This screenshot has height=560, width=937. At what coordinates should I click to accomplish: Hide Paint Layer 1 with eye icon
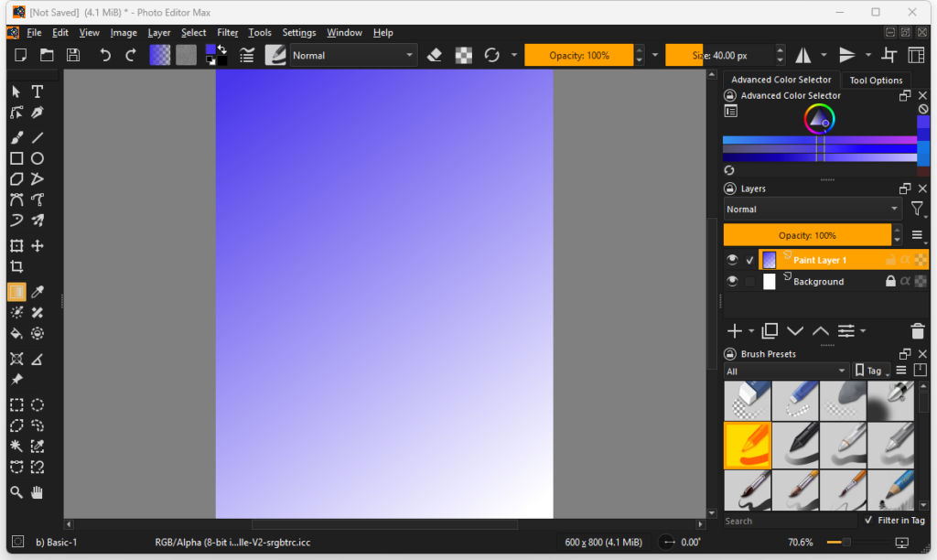(x=732, y=260)
